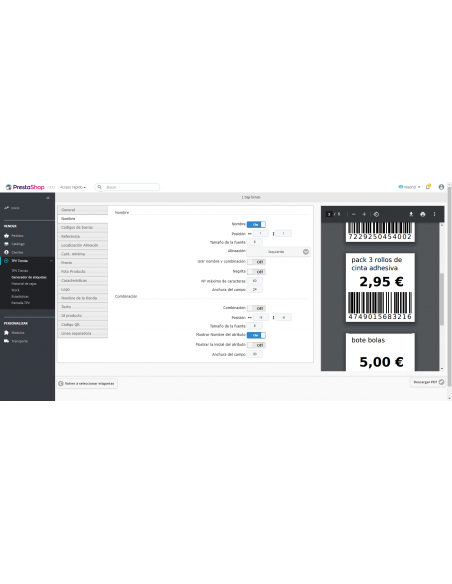This screenshot has height=584, width=452.
Task: Click Combinación Tamaño de la fuente field
Action: coord(255,326)
